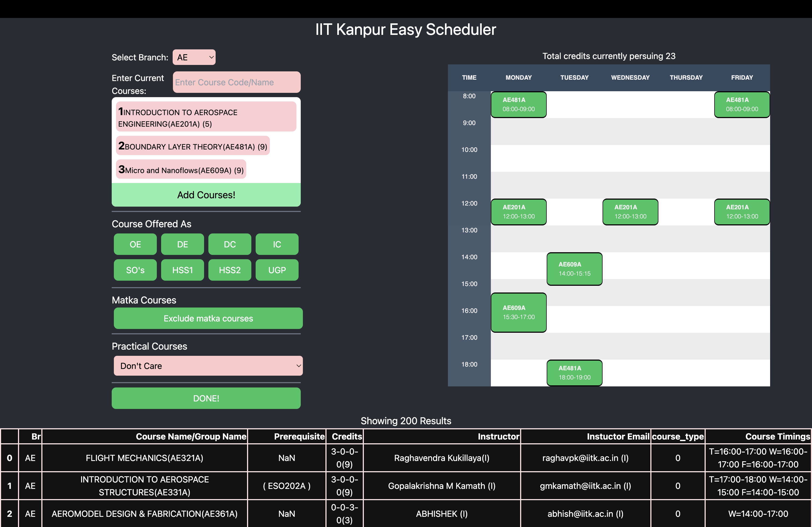Toggle the DE course filter
The height and width of the screenshot is (527, 812).
point(183,244)
